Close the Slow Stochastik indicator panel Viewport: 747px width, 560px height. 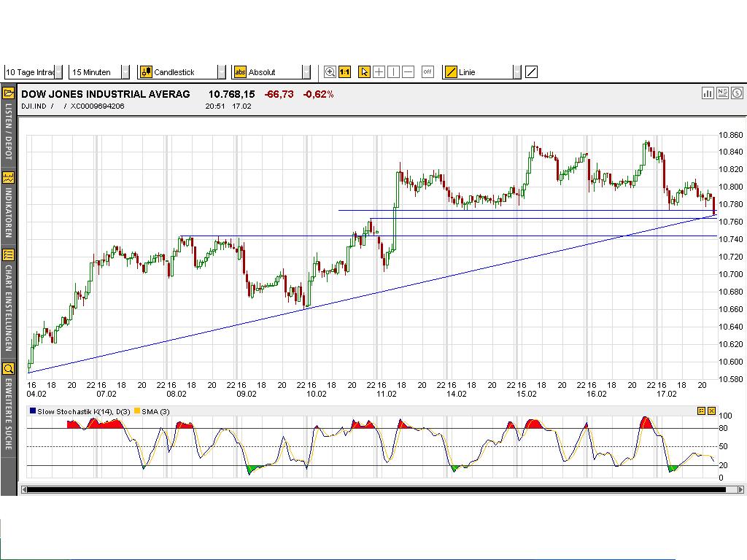pos(712,411)
